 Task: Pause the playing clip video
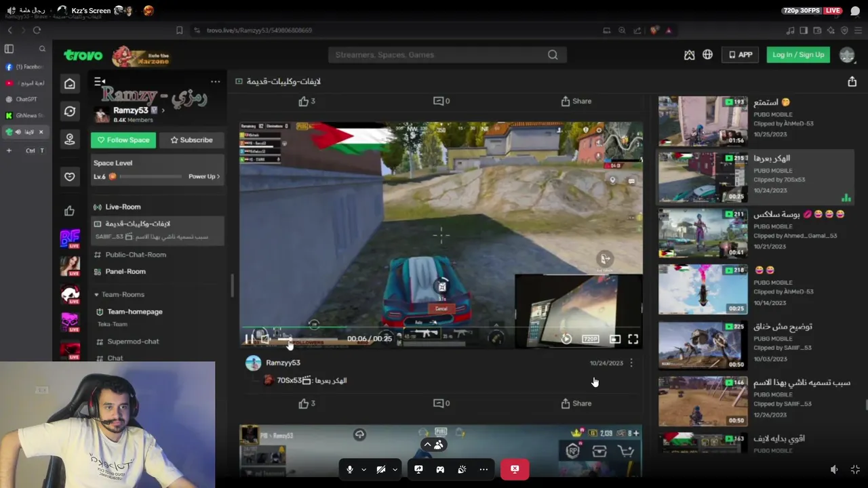point(250,339)
